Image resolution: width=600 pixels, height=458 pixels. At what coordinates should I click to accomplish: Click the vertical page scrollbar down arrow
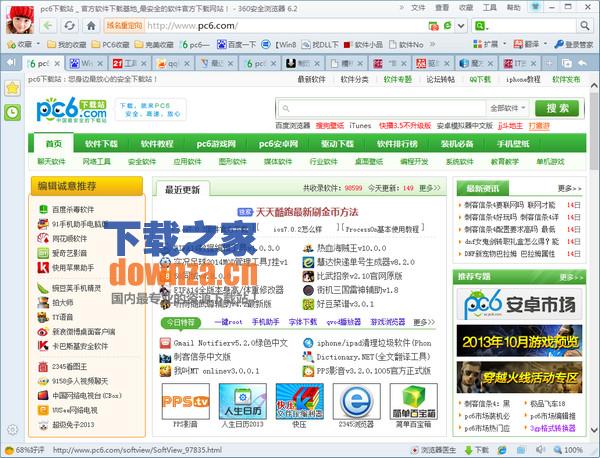(594, 430)
